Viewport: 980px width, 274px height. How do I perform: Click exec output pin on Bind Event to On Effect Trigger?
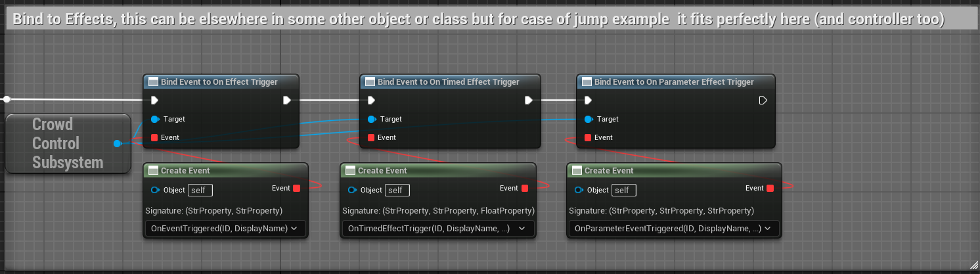(287, 101)
